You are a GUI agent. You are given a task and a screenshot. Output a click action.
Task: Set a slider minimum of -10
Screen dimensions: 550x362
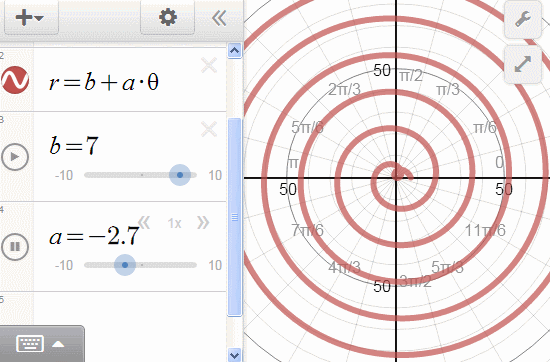[x=64, y=265]
